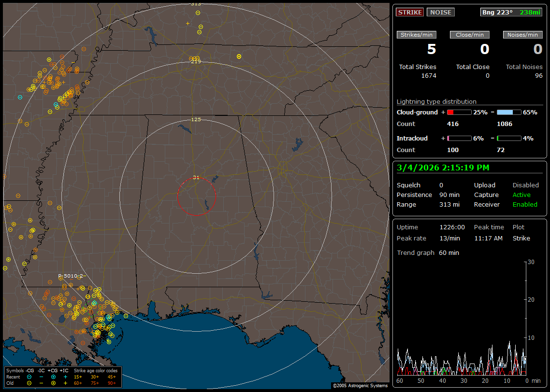Click the Old positive CG legend symbol
The width and height of the screenshot is (550, 392).
click(53, 383)
